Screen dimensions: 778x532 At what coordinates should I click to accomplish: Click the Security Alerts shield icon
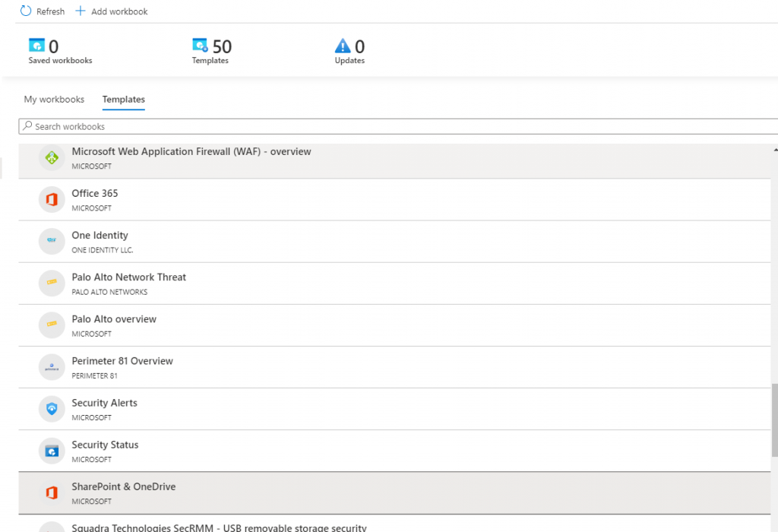52,408
